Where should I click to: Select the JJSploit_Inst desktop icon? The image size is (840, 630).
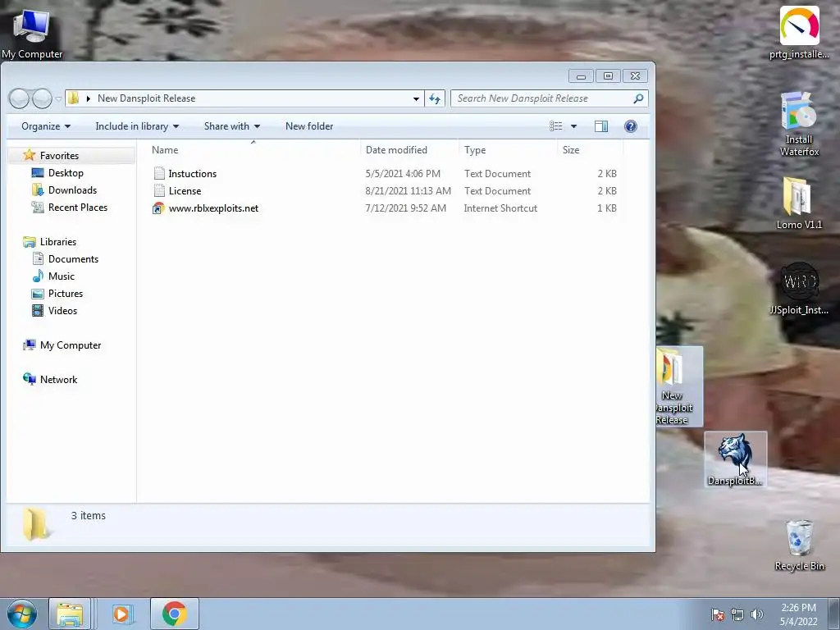pos(799,288)
